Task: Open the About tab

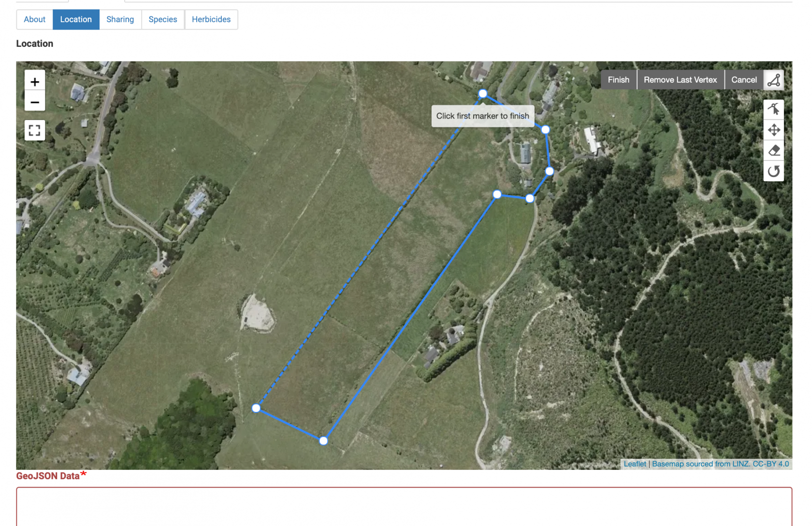Action: click(35, 19)
